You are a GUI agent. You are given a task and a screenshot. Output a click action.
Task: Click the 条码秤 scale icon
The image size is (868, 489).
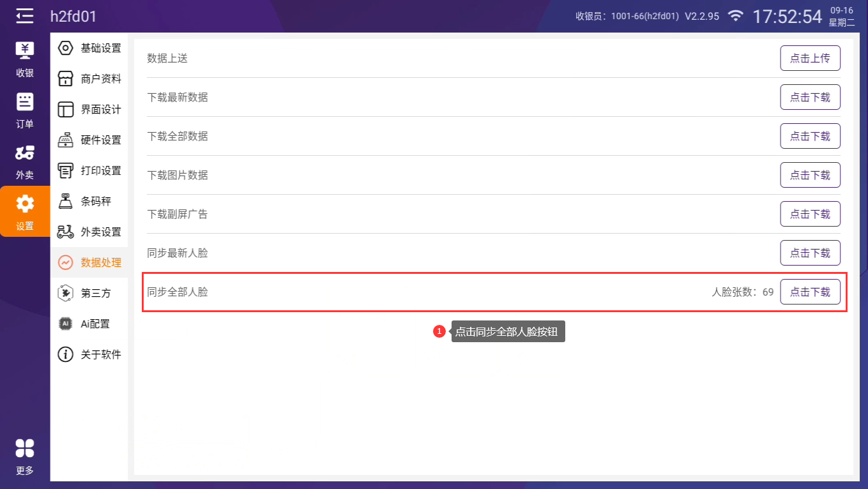coord(65,201)
